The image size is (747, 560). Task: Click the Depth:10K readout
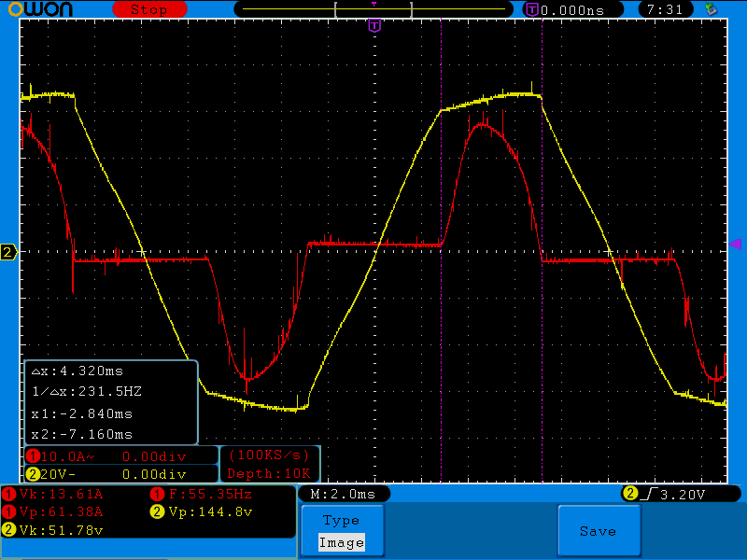pyautogui.click(x=269, y=474)
